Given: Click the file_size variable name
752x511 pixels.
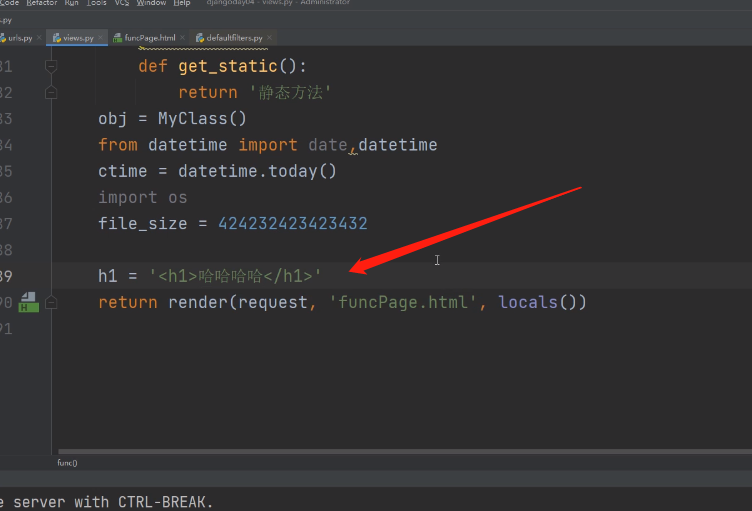Looking at the screenshot, I should [142, 224].
